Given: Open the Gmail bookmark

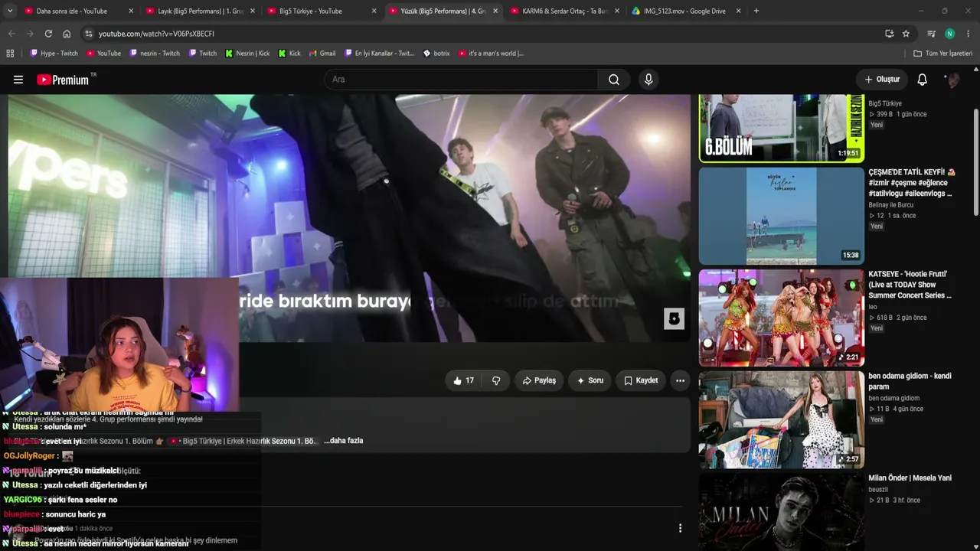Looking at the screenshot, I should 322,54.
